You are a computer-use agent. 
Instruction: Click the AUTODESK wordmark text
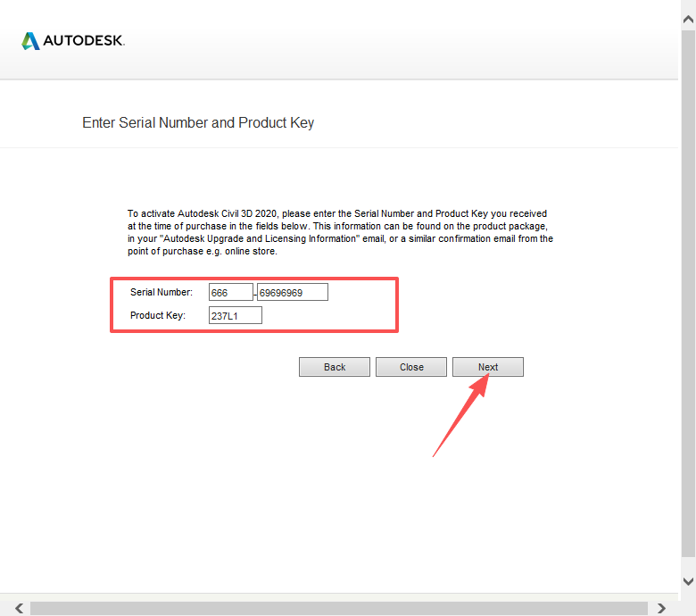(x=84, y=41)
